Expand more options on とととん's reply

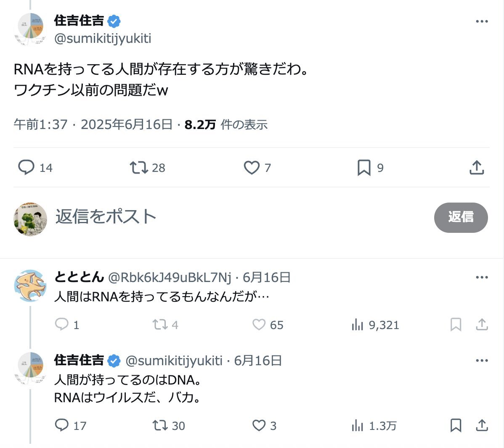pos(481,277)
